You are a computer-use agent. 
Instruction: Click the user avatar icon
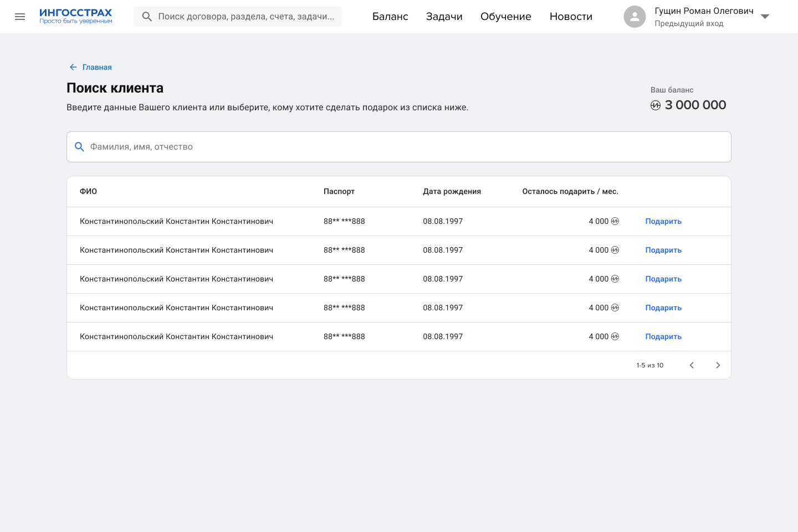coord(635,17)
